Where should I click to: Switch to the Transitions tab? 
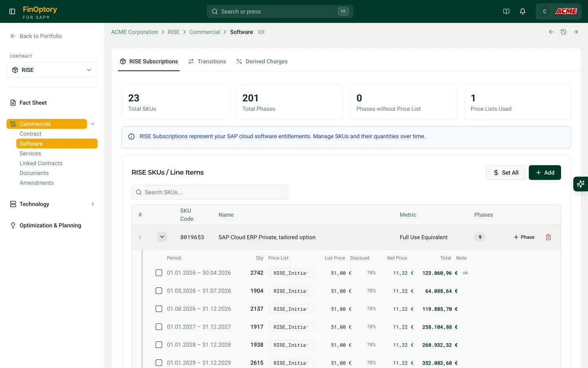click(x=207, y=61)
